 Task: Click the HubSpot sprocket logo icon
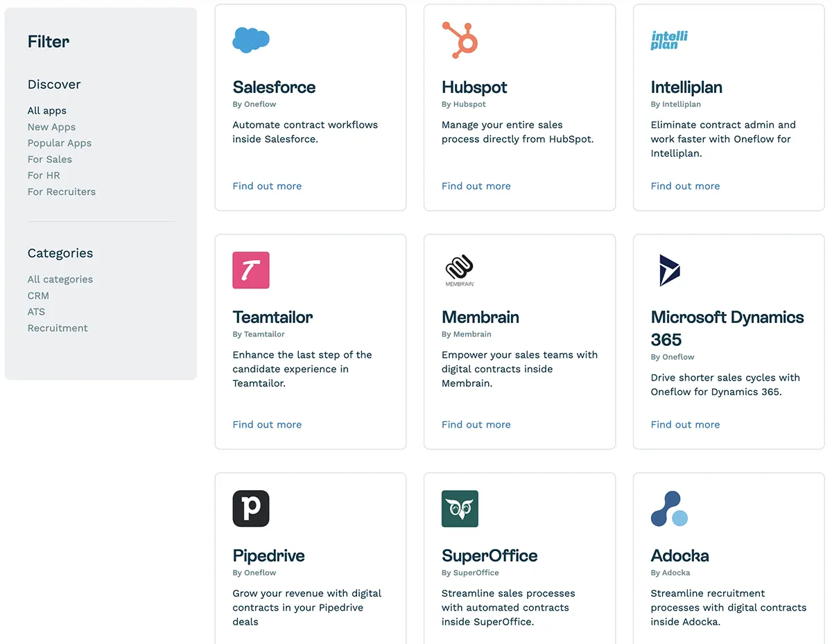coord(460,40)
